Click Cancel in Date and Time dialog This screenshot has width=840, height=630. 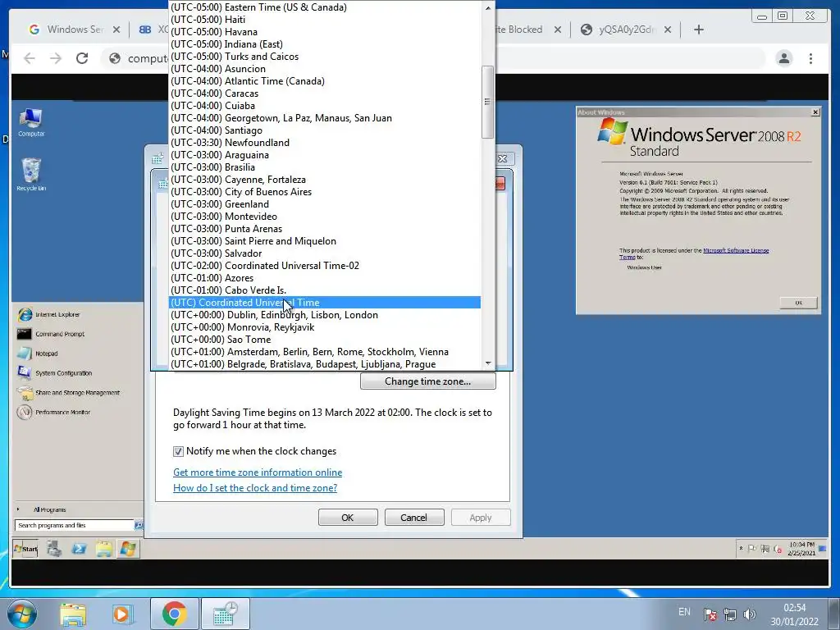point(414,518)
